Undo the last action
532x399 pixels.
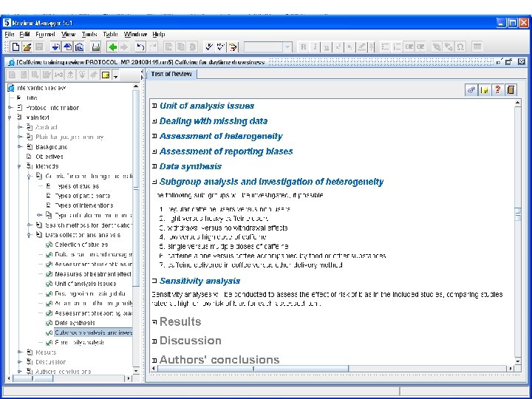pyautogui.click(x=140, y=47)
